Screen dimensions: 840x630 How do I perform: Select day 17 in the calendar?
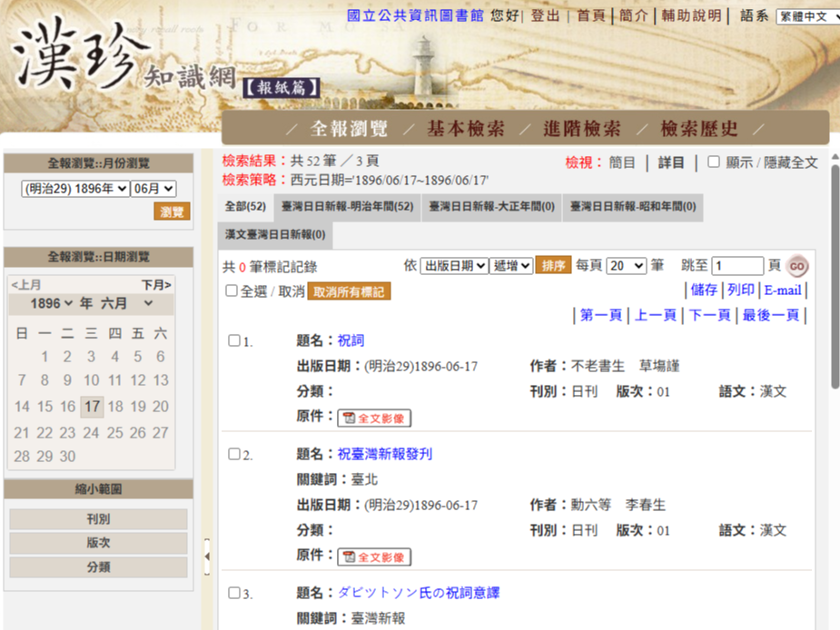[x=92, y=407]
